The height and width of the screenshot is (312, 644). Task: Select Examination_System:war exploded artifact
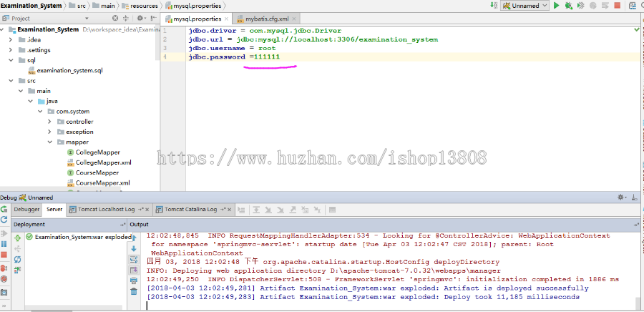[79, 237]
